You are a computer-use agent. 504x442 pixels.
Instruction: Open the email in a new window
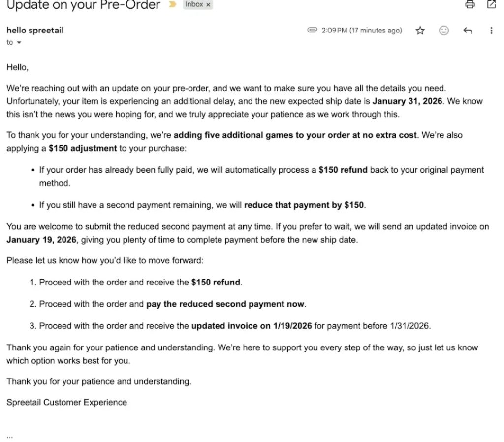[x=491, y=5]
